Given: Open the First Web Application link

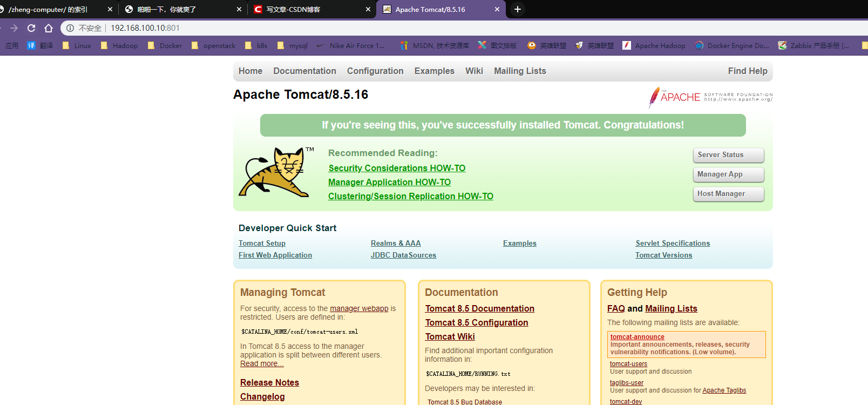Looking at the screenshot, I should pyautogui.click(x=275, y=255).
